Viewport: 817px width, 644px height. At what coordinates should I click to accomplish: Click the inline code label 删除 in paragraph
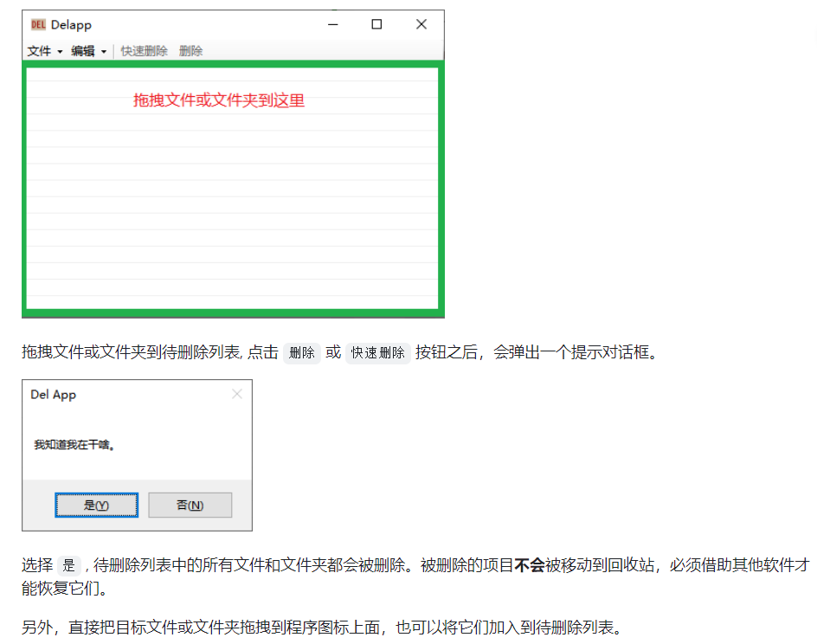[x=302, y=353]
